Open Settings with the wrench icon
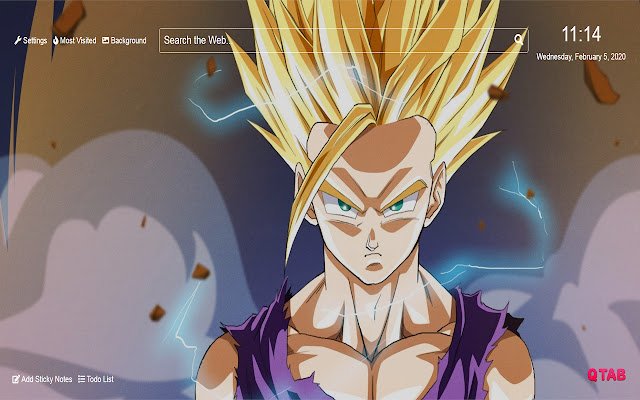 [31, 40]
